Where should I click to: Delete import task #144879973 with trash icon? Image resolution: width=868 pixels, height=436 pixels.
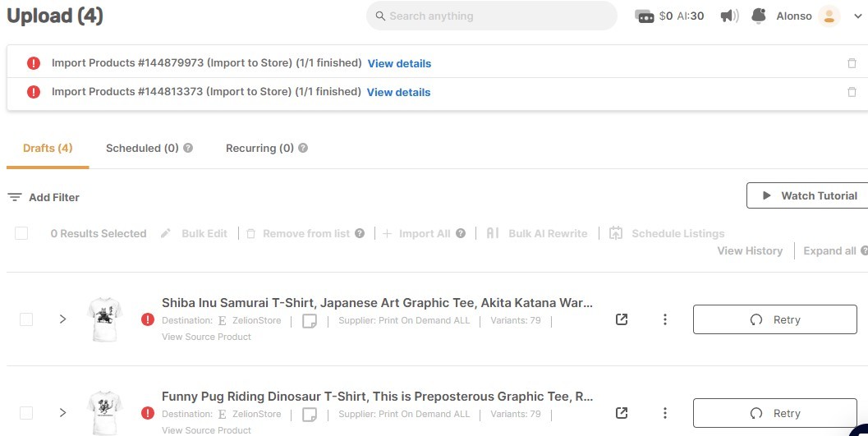tap(852, 63)
